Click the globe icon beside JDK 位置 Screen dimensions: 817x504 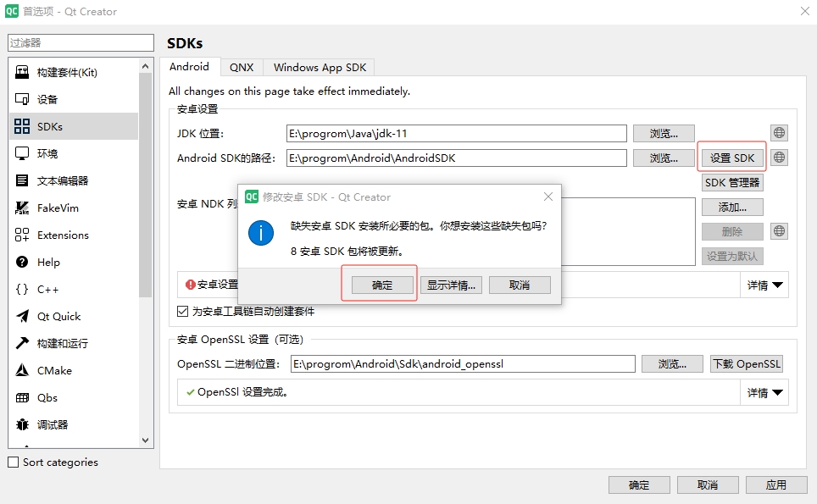tap(779, 133)
